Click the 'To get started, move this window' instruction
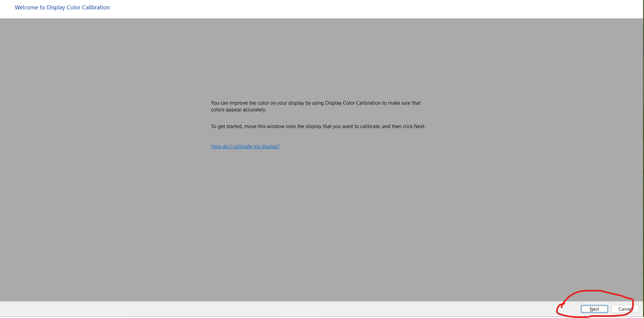 click(318, 126)
